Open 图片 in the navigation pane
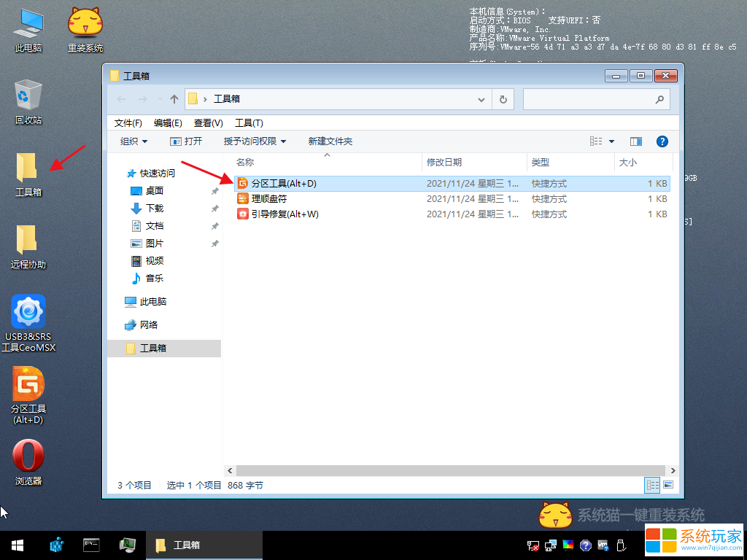This screenshot has width=747, height=560. tap(147, 244)
